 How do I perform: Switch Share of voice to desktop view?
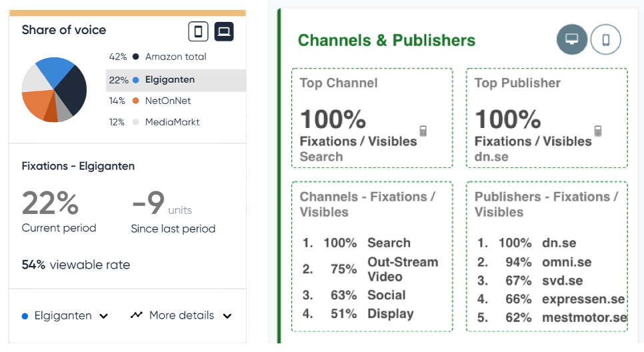tap(224, 31)
